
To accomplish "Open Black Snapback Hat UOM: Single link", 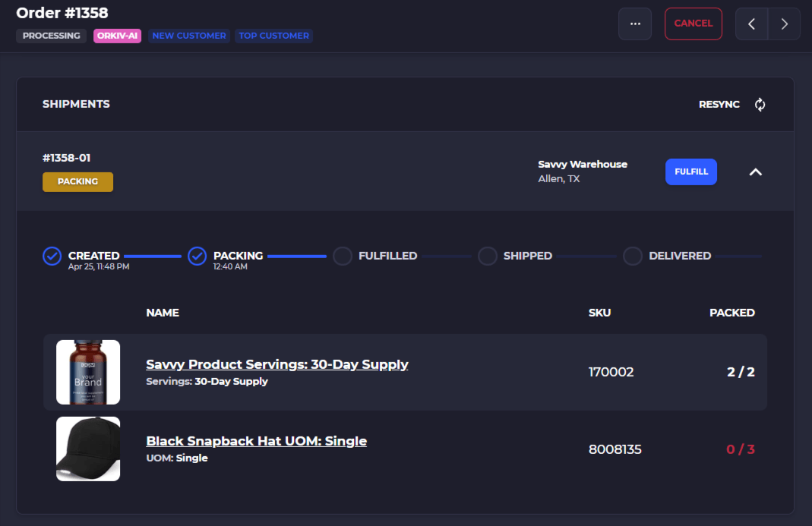I will click(256, 441).
